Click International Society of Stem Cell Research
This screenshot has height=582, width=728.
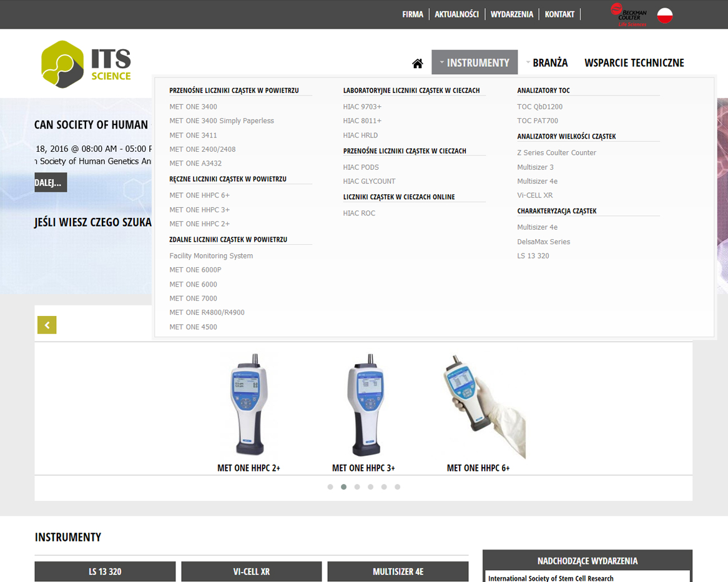tap(551, 578)
